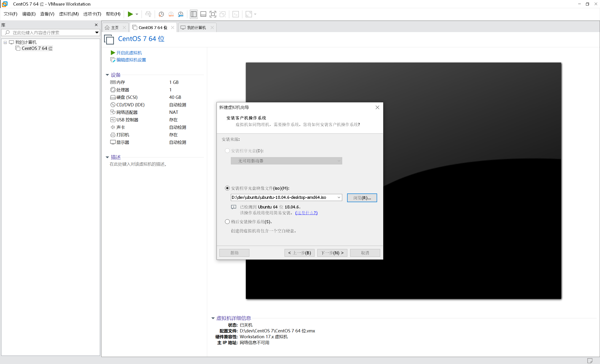Select the 显示器 device row
The image size is (600, 364).
(x=156, y=142)
